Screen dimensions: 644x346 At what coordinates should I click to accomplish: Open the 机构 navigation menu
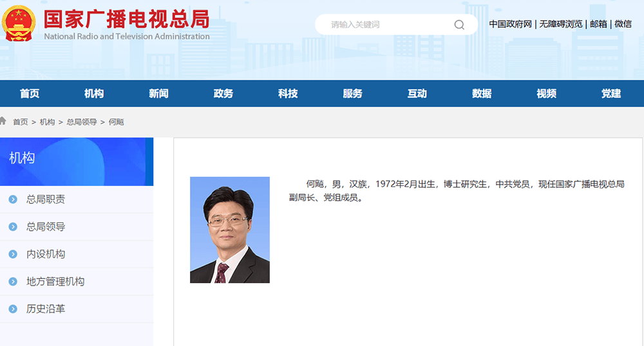click(x=94, y=93)
